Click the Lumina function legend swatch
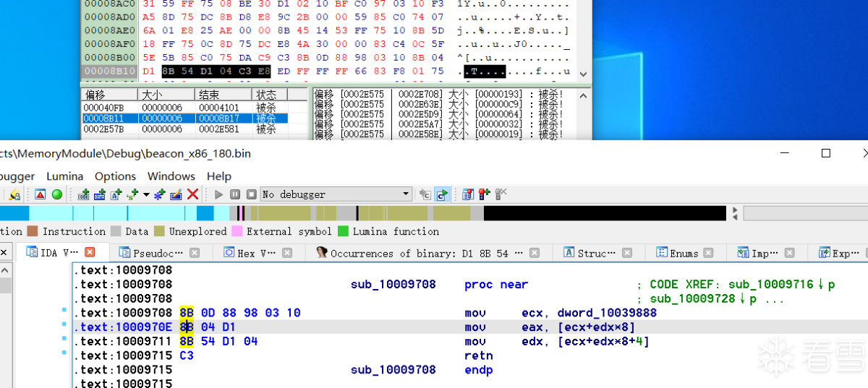Viewport: 868px width, 388px height. click(x=343, y=231)
